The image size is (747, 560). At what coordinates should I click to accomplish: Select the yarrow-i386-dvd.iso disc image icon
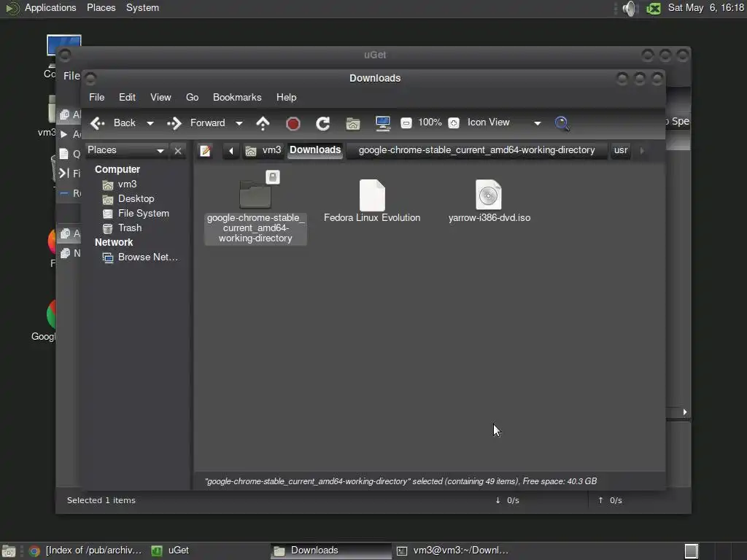[489, 195]
